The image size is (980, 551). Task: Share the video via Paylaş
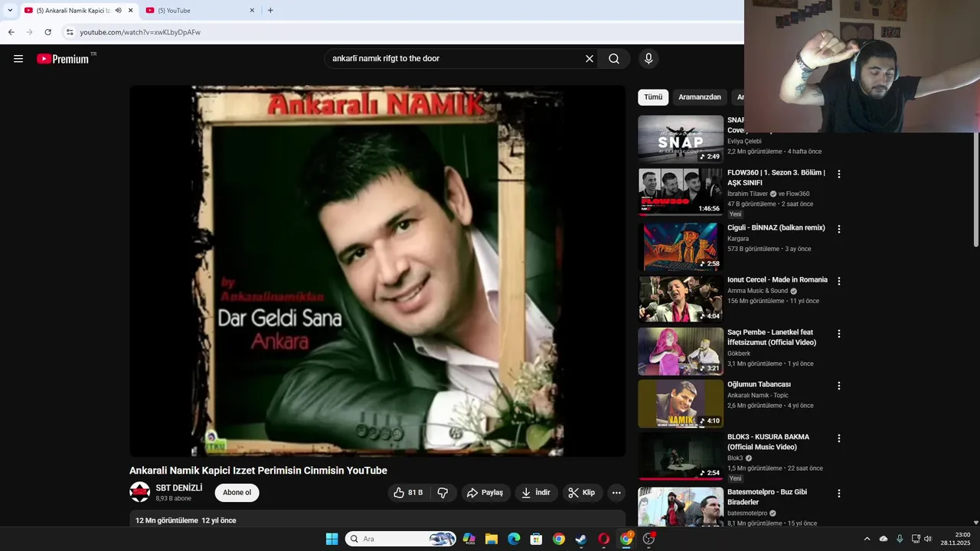coord(485,493)
